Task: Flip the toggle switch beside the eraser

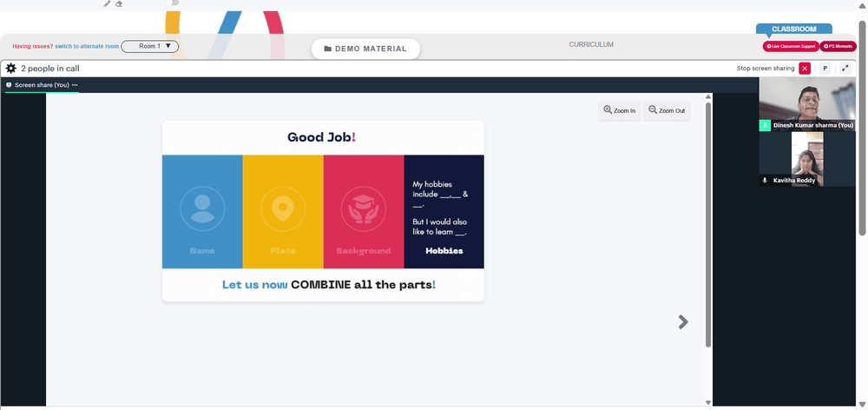Action: (x=174, y=3)
